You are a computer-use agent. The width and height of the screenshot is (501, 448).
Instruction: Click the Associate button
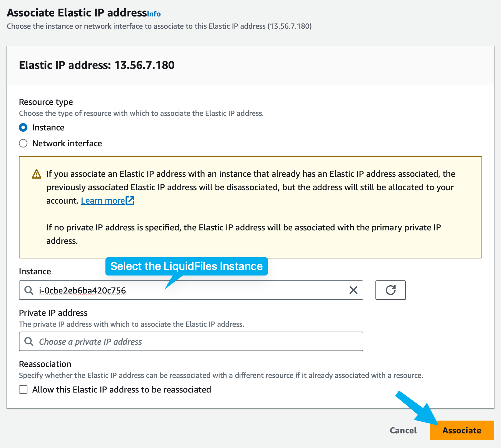pos(462,430)
